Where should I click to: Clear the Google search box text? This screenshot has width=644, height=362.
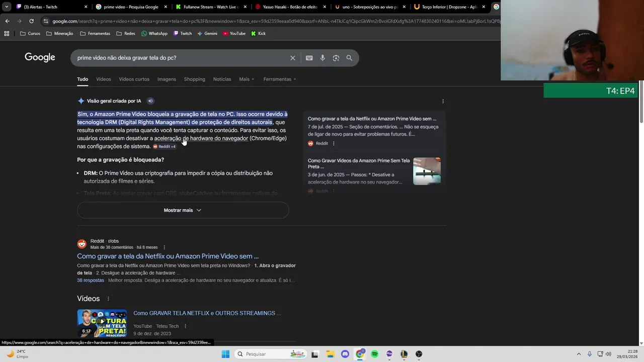pyautogui.click(x=293, y=58)
